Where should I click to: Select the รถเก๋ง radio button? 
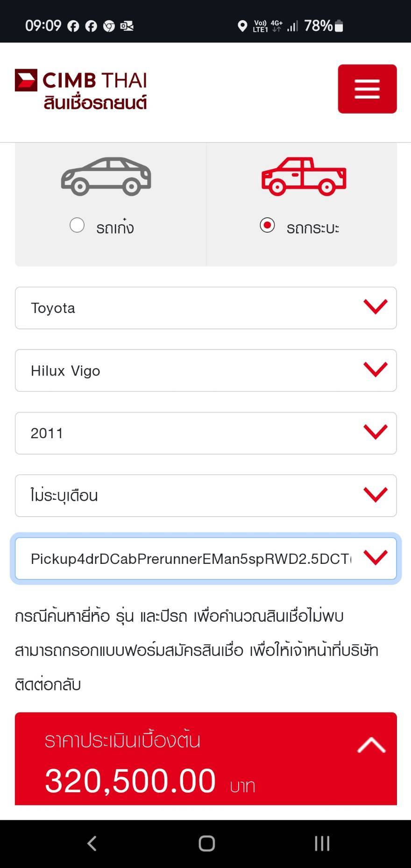point(77,225)
